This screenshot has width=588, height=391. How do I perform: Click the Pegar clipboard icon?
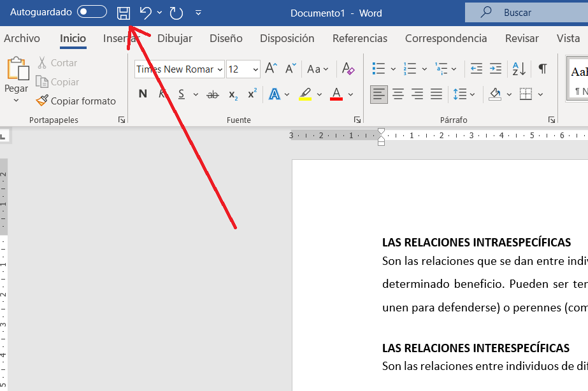[17, 69]
